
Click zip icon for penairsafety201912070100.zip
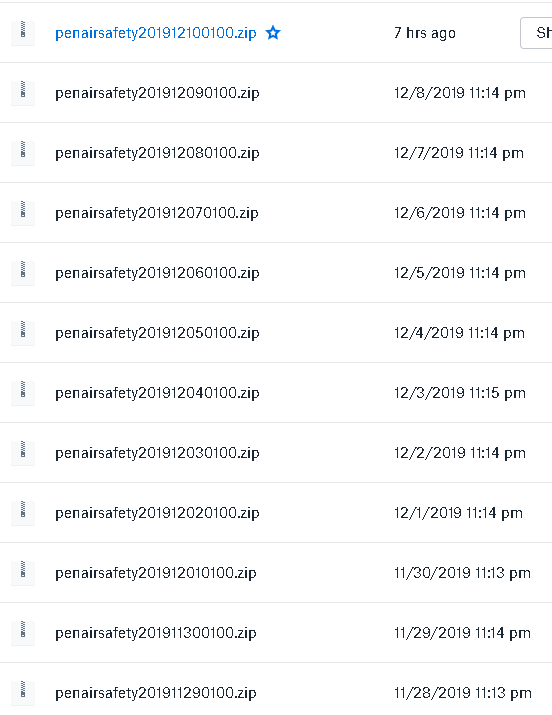click(x=23, y=212)
